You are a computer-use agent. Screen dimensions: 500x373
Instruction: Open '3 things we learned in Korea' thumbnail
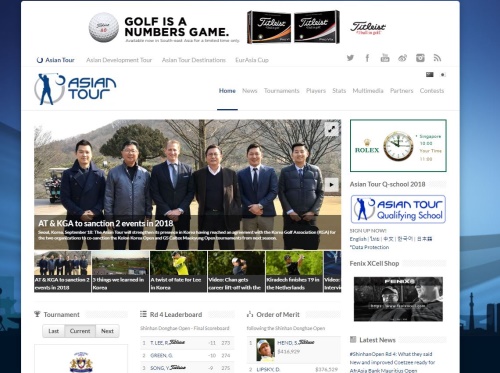120,272
